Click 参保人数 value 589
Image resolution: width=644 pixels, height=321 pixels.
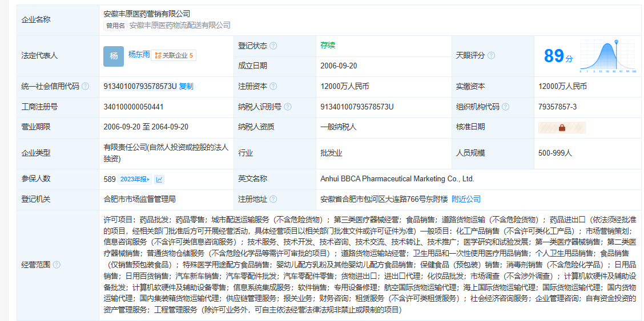click(110, 179)
